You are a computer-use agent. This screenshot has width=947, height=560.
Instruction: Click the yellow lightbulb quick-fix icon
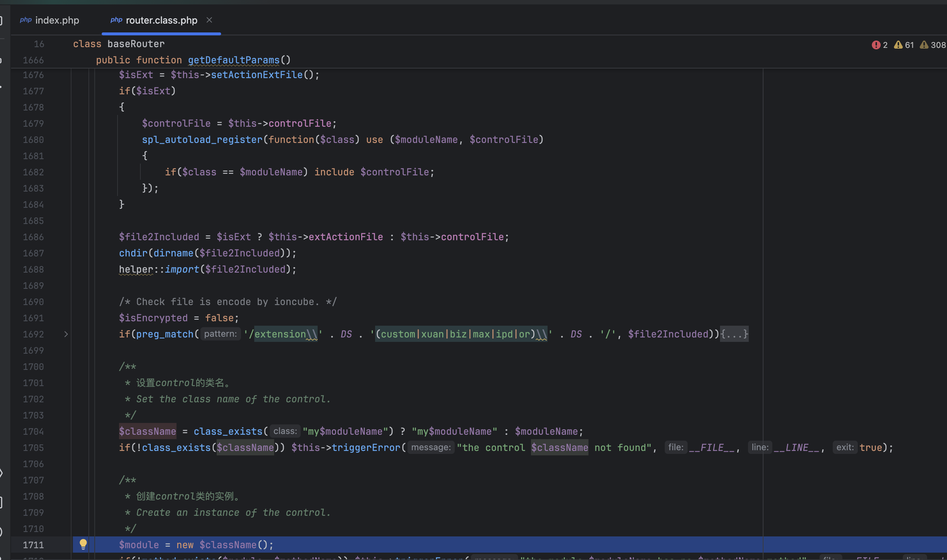coord(83,544)
